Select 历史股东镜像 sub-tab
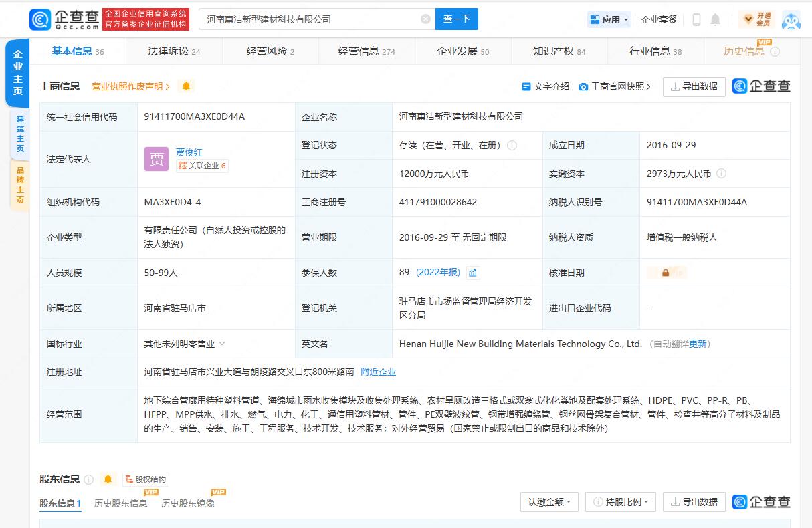 (x=188, y=503)
